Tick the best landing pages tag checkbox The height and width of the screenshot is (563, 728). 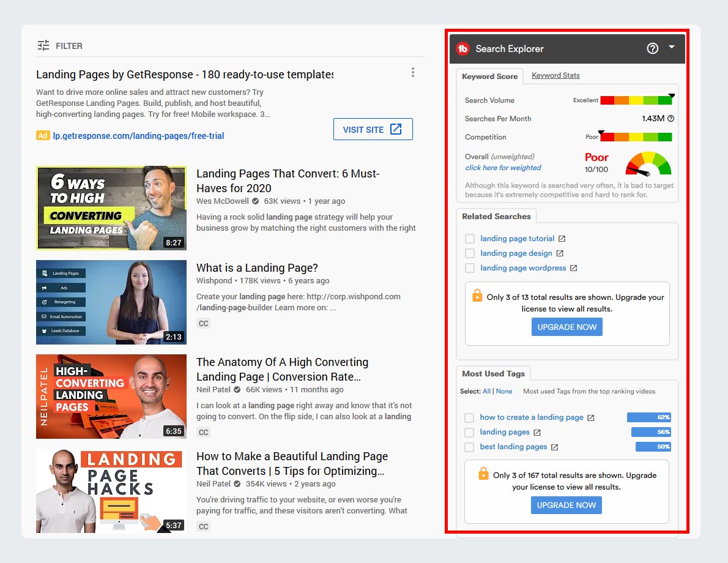point(469,447)
